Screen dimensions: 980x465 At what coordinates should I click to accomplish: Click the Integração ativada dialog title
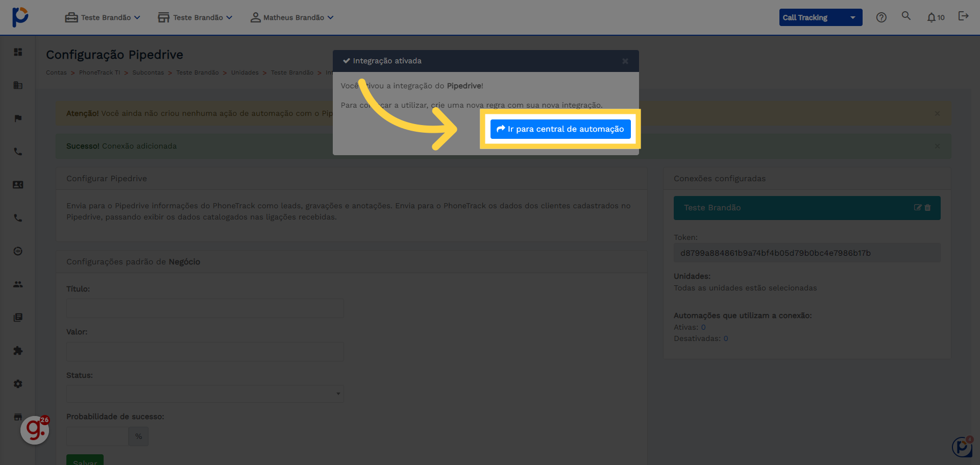[x=387, y=61]
